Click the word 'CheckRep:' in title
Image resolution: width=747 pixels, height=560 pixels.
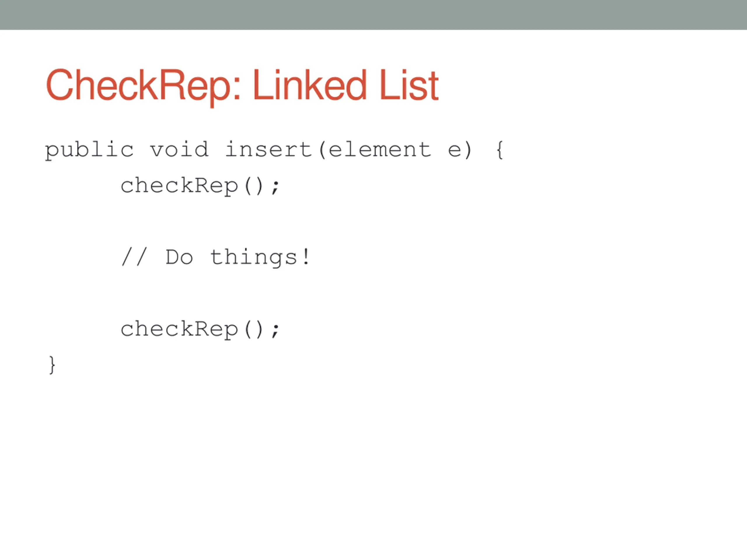pyautogui.click(x=143, y=87)
